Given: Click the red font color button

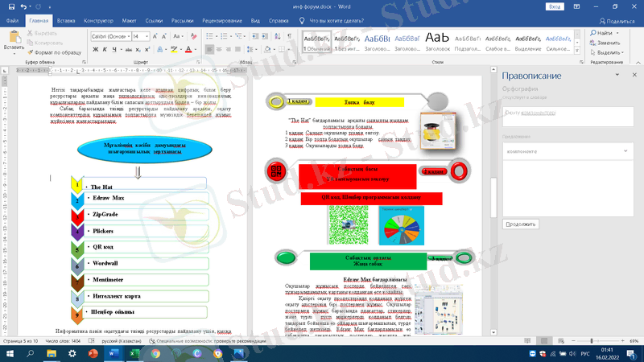Looking at the screenshot, I should [188, 50].
